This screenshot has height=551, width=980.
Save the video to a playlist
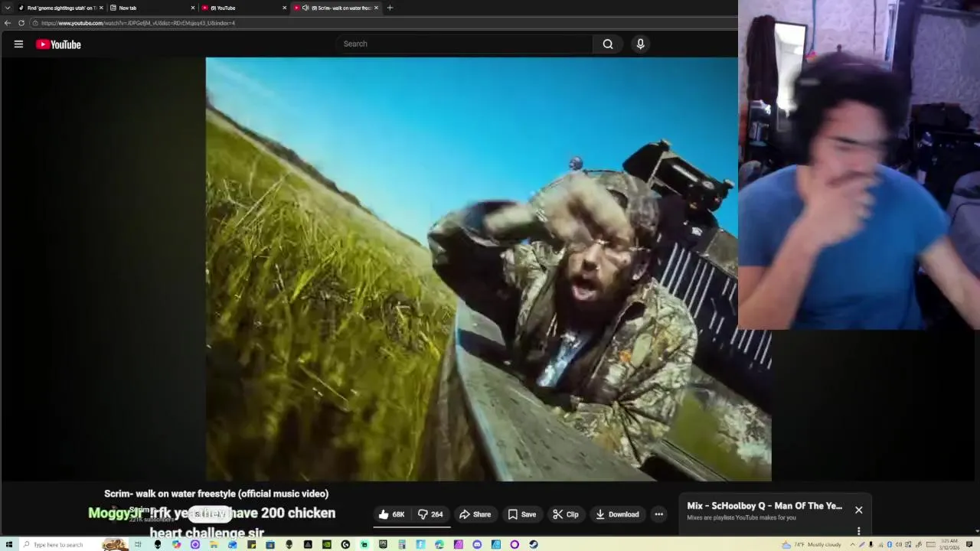[522, 514]
